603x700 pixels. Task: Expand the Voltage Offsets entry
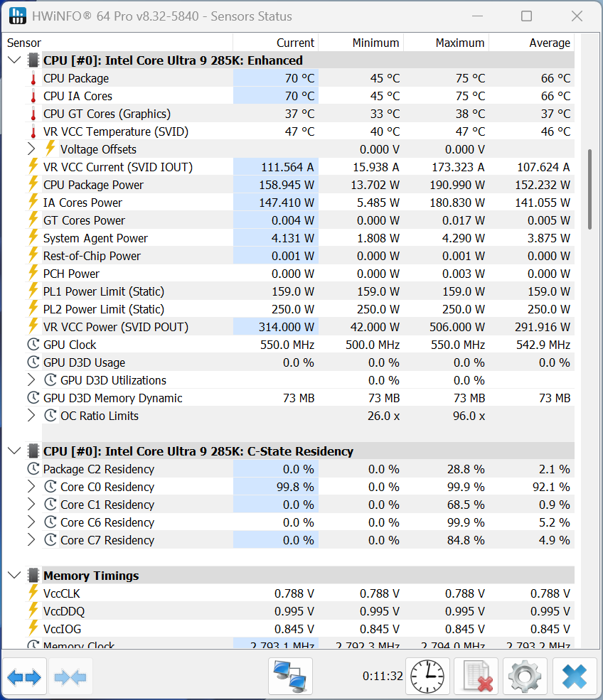31,149
